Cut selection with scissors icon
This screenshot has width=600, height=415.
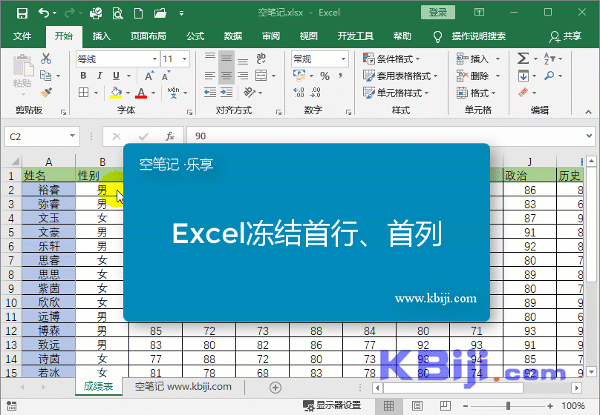(46, 59)
